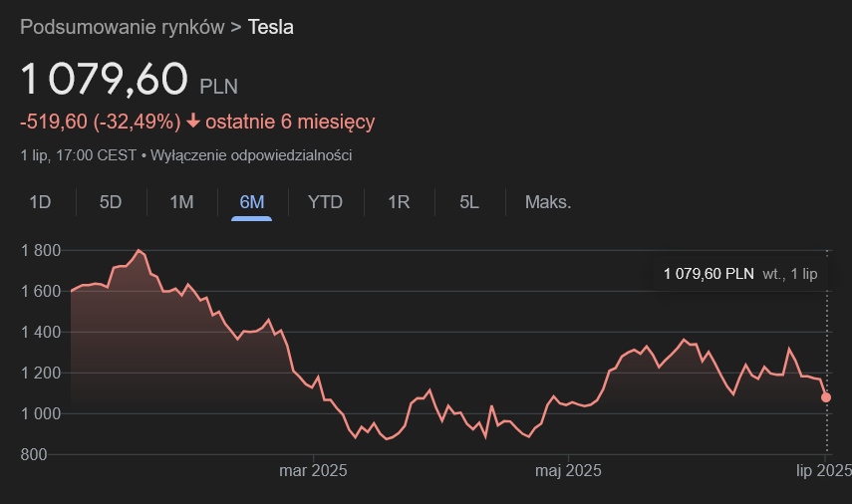Show the 1M chart range
Screen dimensions: 852x504
(x=181, y=202)
